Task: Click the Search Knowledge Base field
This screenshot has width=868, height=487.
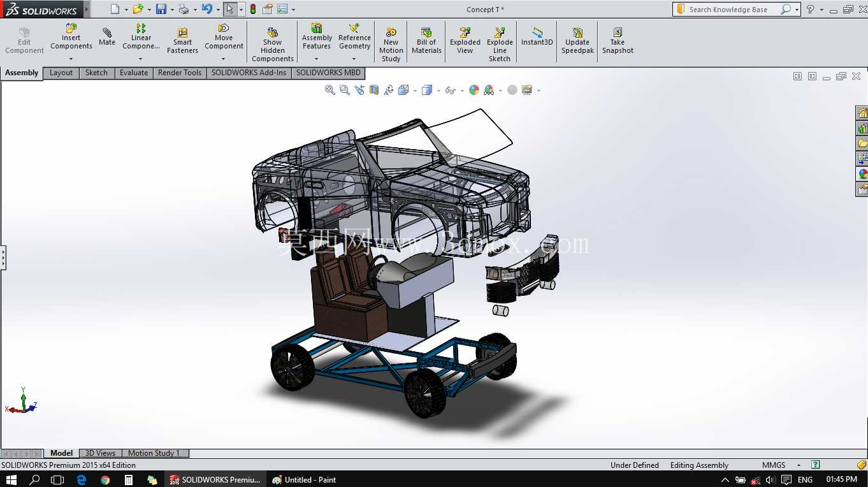Action: (733, 10)
